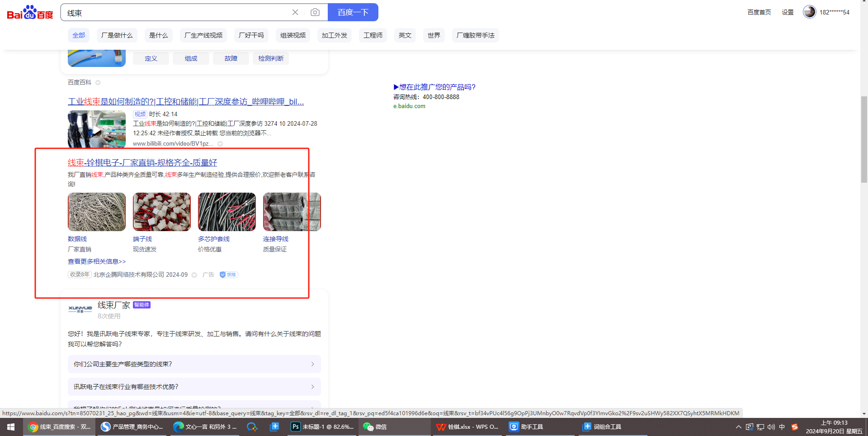868x436 pixels.
Task: Select the 组装视频 filter tab
Action: coord(293,35)
